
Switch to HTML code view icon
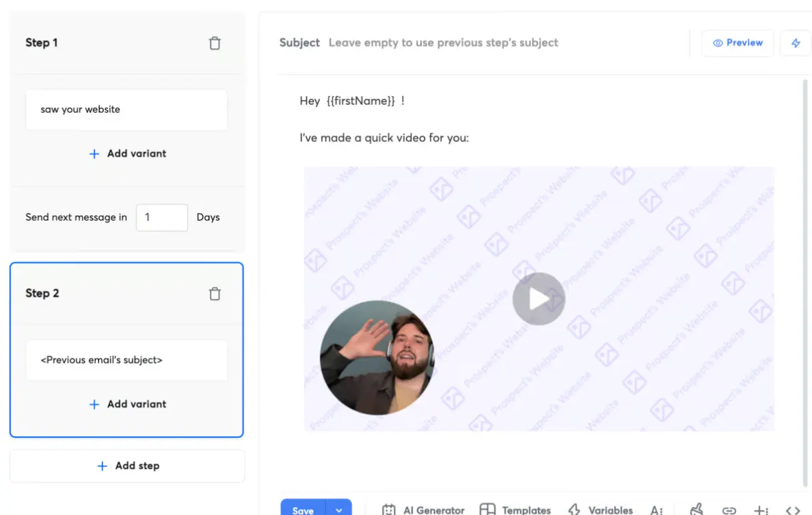pos(793,511)
